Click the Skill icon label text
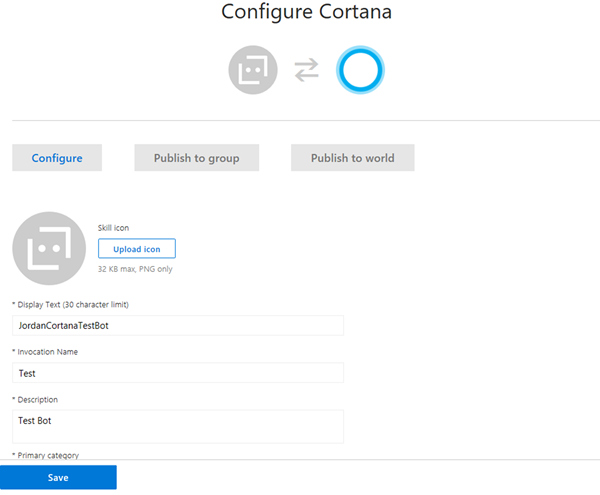This screenshot has height=495, width=600. pyautogui.click(x=113, y=228)
